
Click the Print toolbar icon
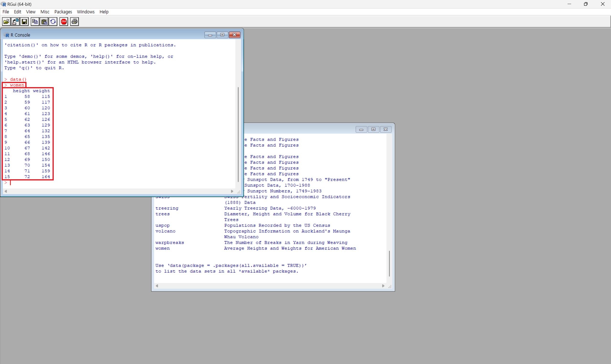74,22
